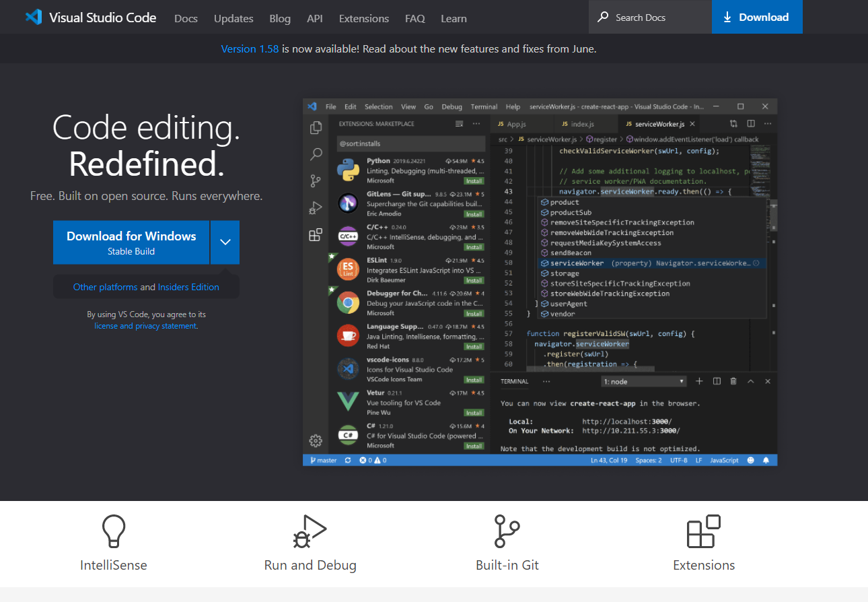Click Install for the vscode-icons extension
868x602 pixels.
474,380
